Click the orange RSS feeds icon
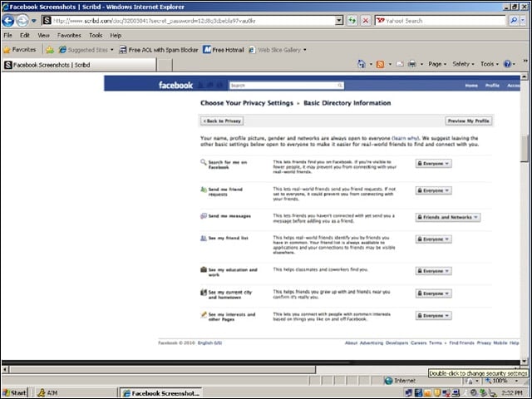Image resolution: width=532 pixels, height=399 pixels. 381,64
